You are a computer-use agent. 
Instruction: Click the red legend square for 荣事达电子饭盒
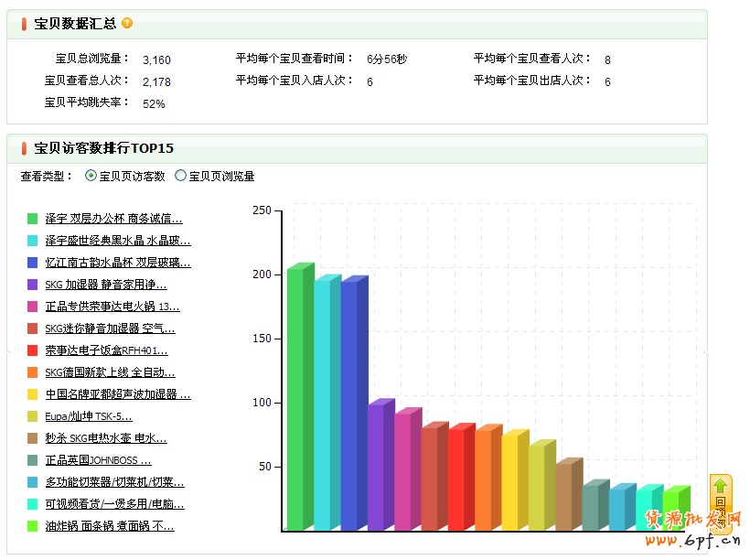pos(33,350)
